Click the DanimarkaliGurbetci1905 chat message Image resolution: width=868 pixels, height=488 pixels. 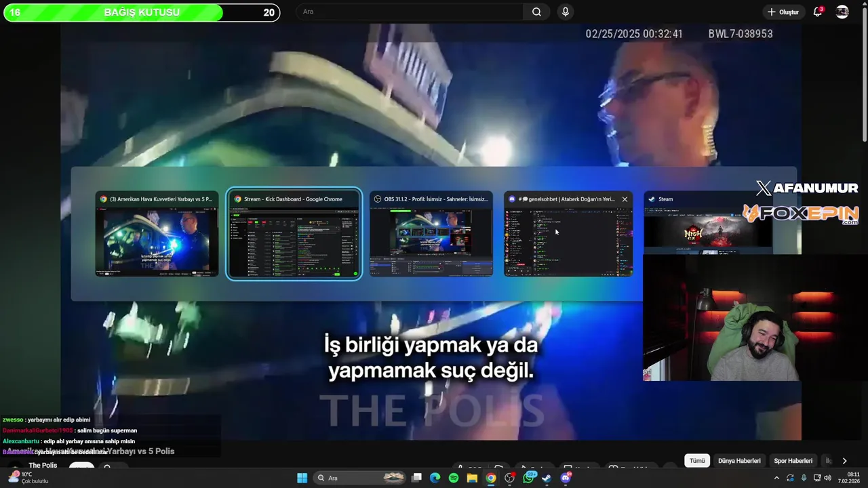[70, 430]
